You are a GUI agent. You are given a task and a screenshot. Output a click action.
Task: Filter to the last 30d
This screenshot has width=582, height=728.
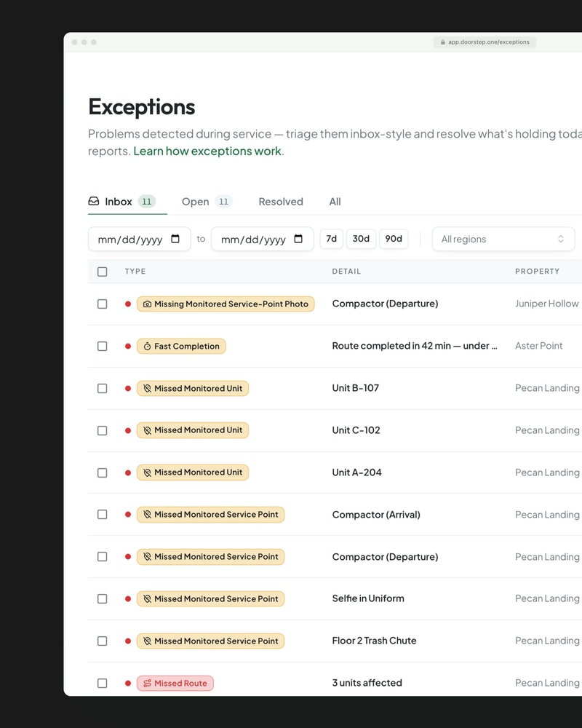(x=361, y=239)
